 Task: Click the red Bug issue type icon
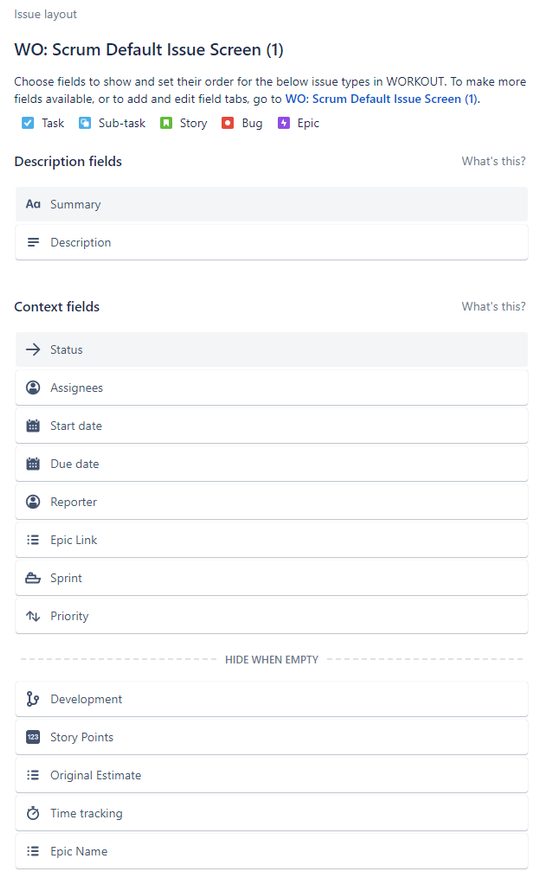(228, 123)
